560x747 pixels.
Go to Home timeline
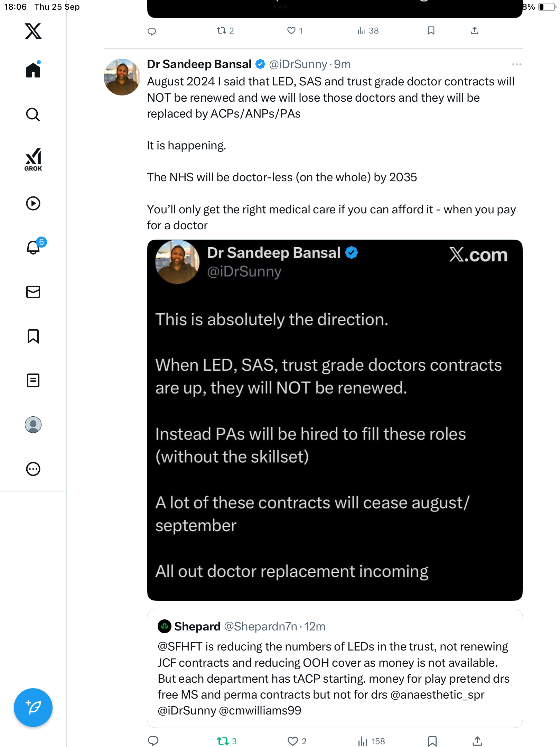(33, 70)
